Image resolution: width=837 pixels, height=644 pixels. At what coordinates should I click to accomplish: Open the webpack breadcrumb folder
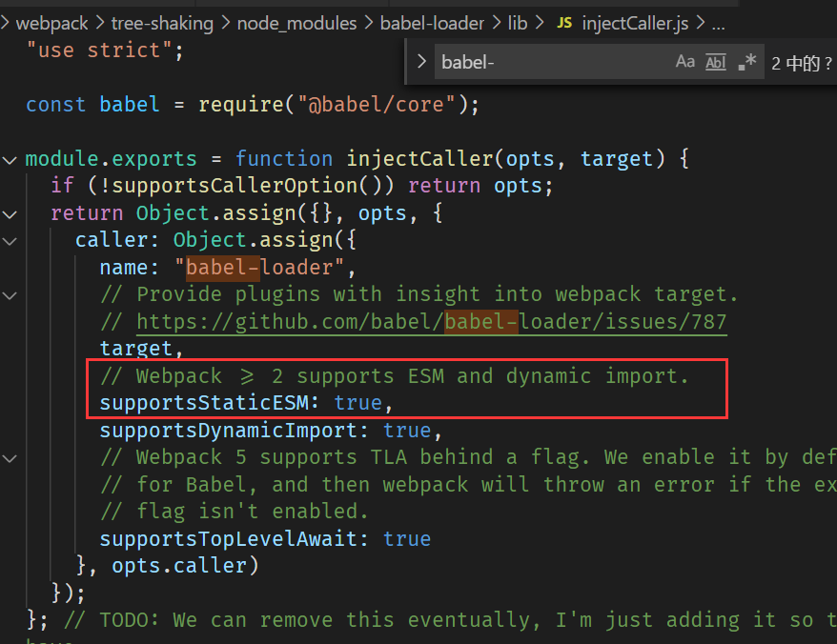pyautogui.click(x=51, y=23)
